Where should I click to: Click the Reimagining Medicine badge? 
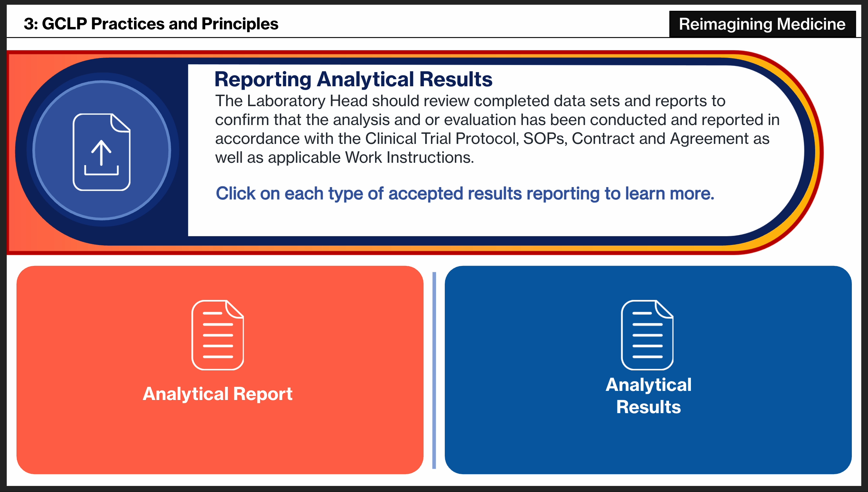762,24
